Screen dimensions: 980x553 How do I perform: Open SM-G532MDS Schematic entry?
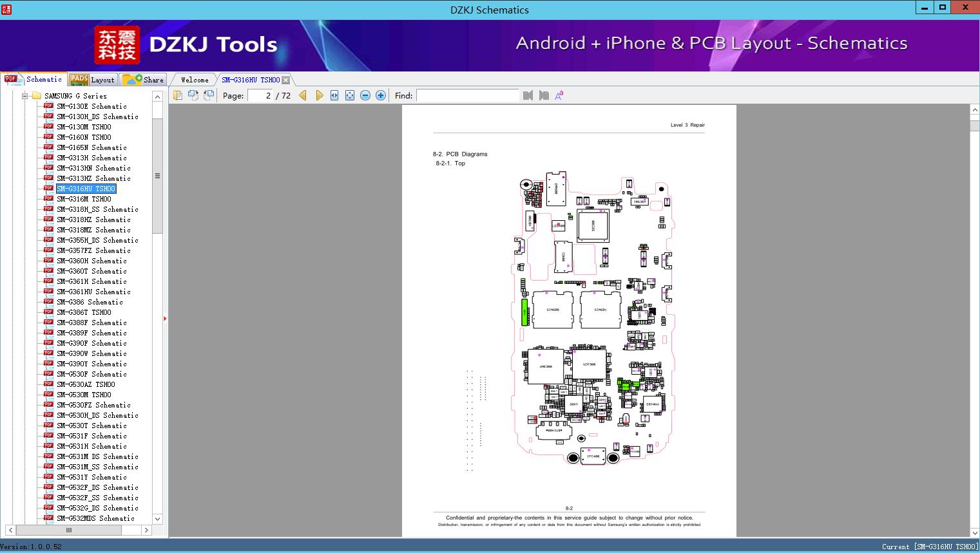tap(95, 518)
